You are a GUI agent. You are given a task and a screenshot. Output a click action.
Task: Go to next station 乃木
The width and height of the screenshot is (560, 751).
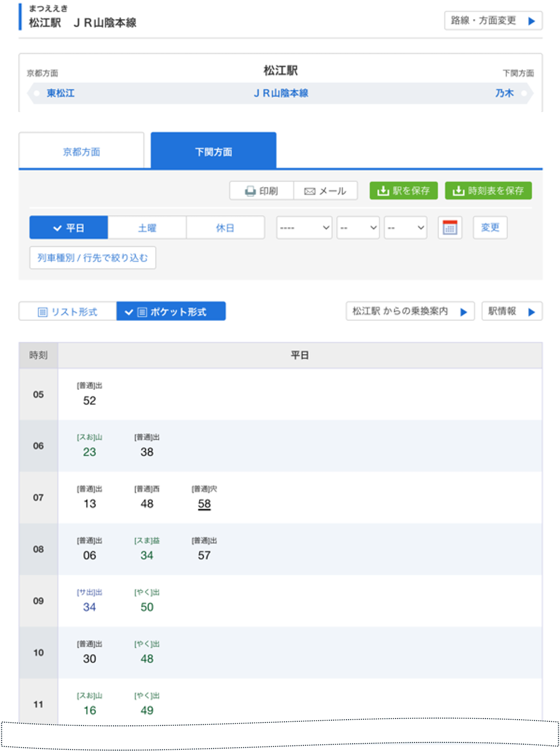click(x=504, y=93)
